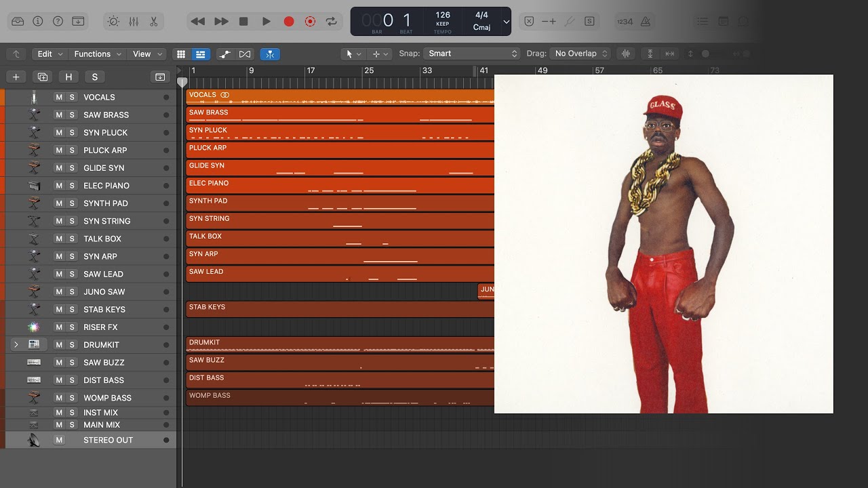This screenshot has height=488, width=868.
Task: Open Quick Help question mark icon
Action: point(58,22)
